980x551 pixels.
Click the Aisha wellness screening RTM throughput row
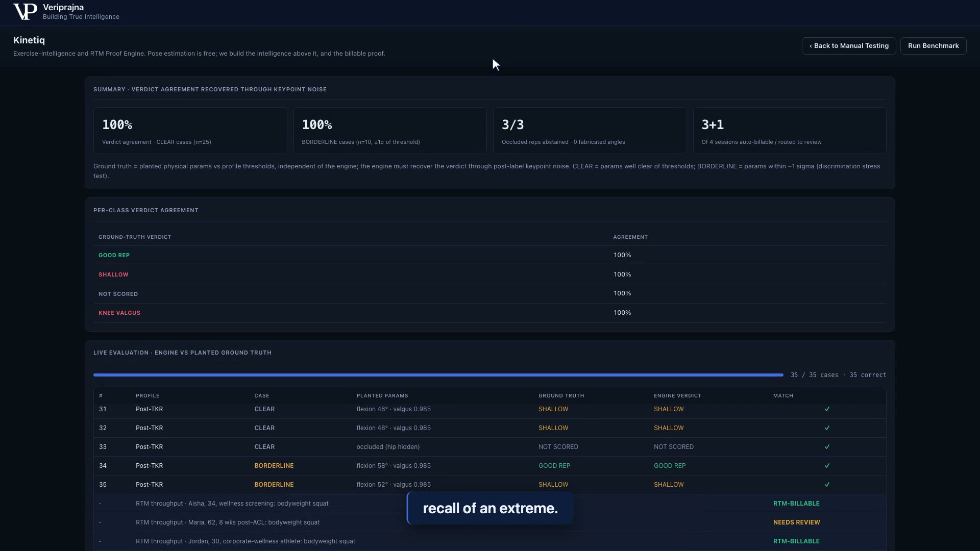point(489,504)
